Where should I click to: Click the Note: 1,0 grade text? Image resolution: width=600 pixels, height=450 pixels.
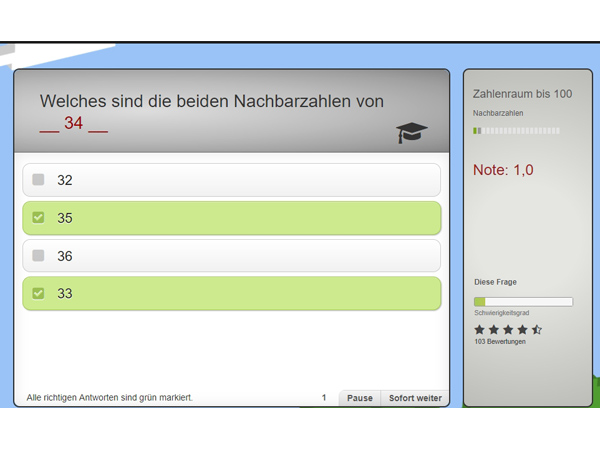pyautogui.click(x=503, y=170)
